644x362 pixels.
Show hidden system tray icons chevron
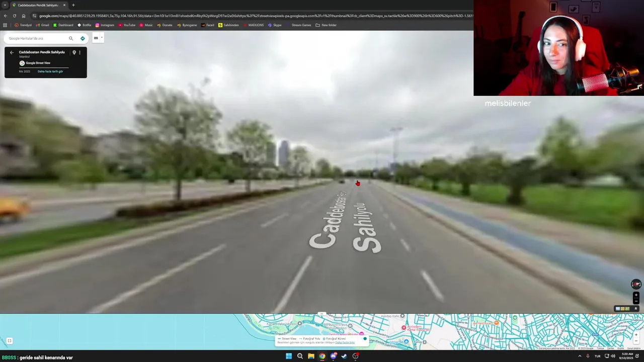pyautogui.click(x=580, y=356)
